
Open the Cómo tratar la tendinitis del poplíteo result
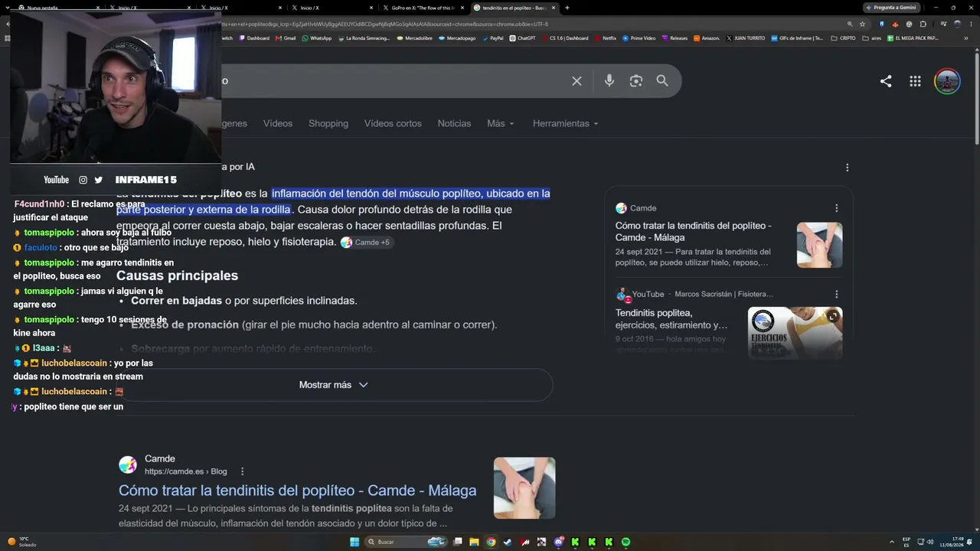(297, 491)
